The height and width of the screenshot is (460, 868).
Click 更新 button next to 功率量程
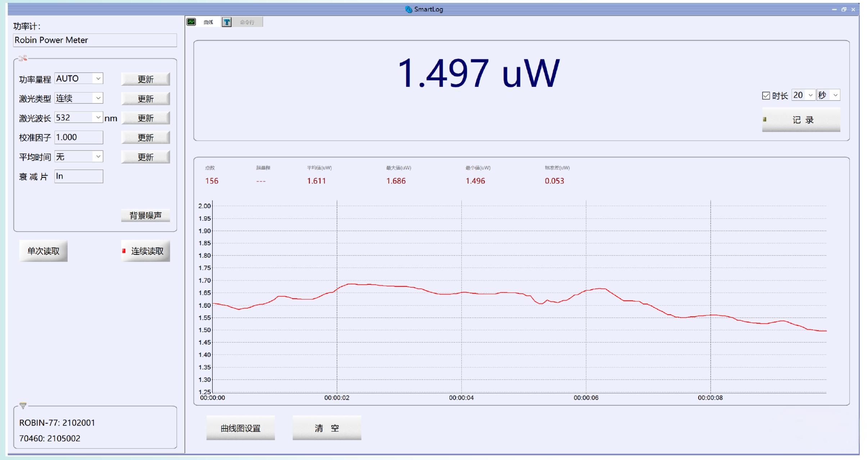pos(145,79)
